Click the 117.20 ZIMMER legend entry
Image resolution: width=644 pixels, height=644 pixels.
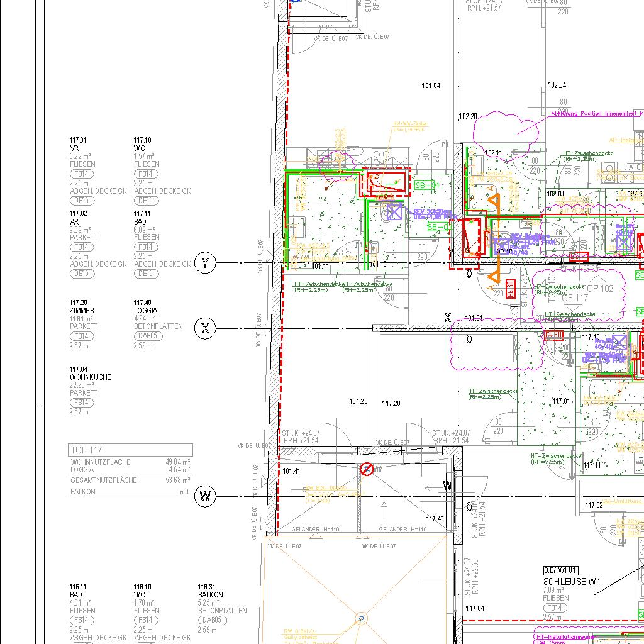point(82,311)
